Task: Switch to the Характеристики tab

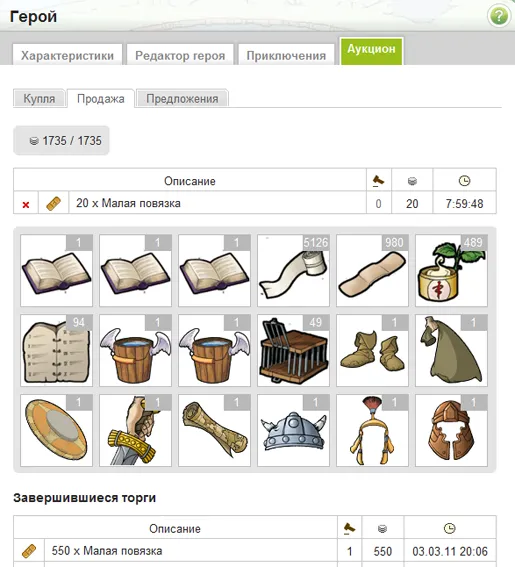Action: coord(67,55)
